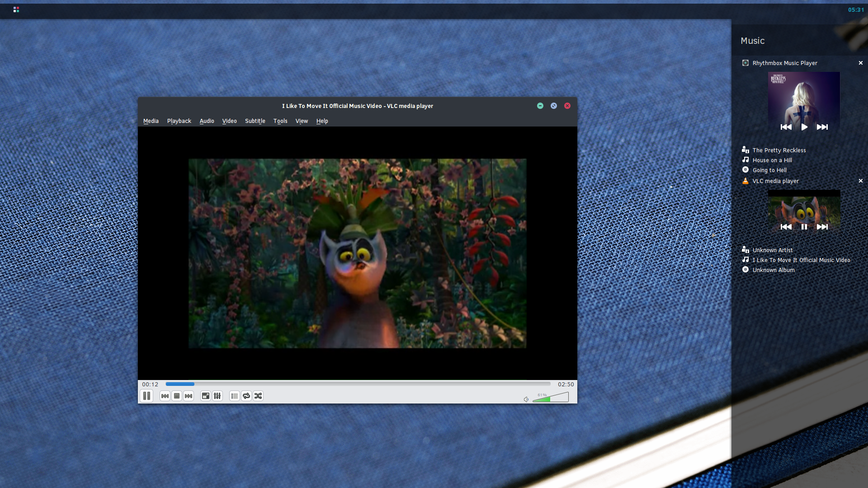Seek on the VLC playback progress bar
Image resolution: width=868 pixels, height=488 pixels.
(358, 384)
